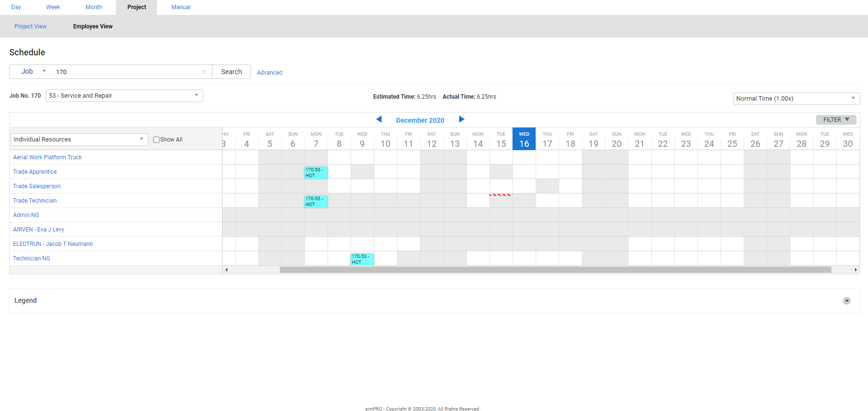Open ELECTRUN - Jacob T Neumann resource
The image size is (868, 411).
pyautogui.click(x=53, y=244)
